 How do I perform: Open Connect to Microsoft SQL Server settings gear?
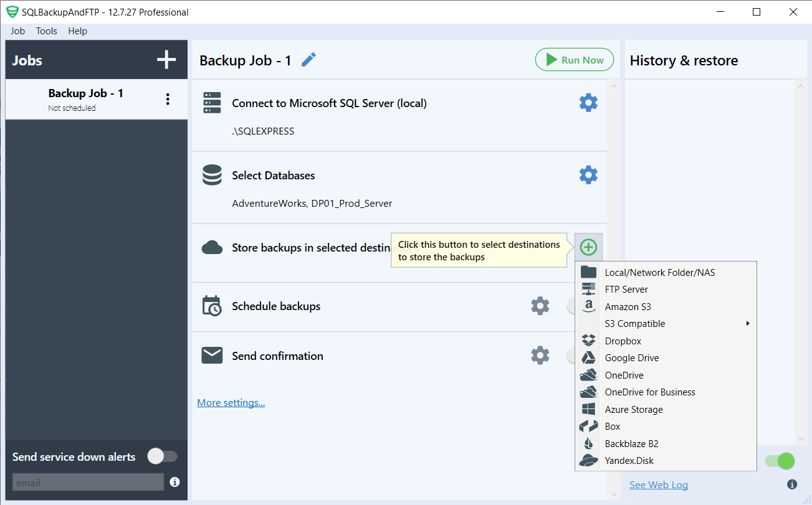(x=588, y=102)
